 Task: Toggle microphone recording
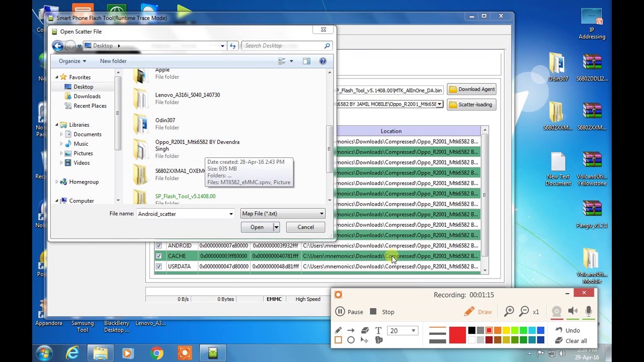click(589, 312)
